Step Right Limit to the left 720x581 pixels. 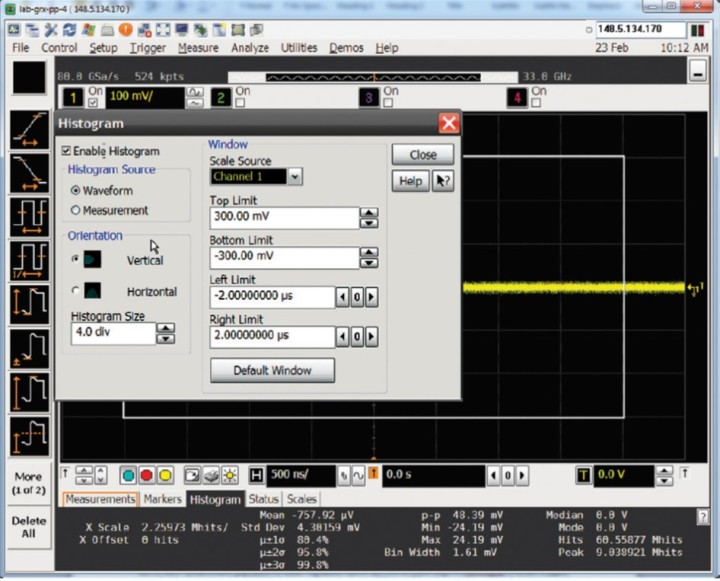(342, 337)
